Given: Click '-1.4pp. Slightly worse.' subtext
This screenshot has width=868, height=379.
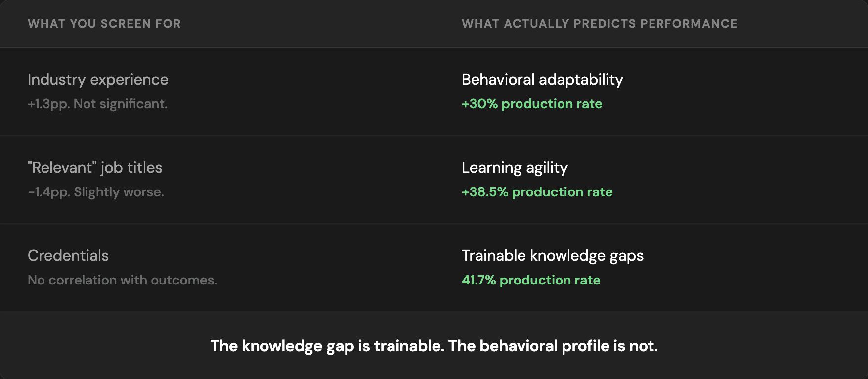Looking at the screenshot, I should (96, 192).
